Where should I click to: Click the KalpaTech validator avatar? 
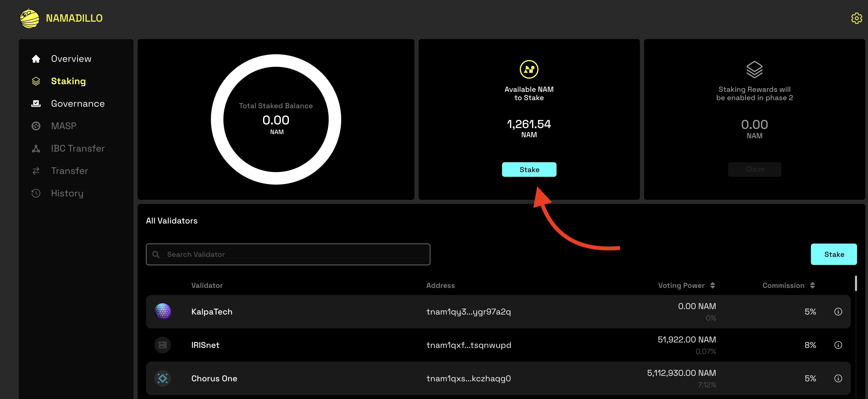coord(162,311)
